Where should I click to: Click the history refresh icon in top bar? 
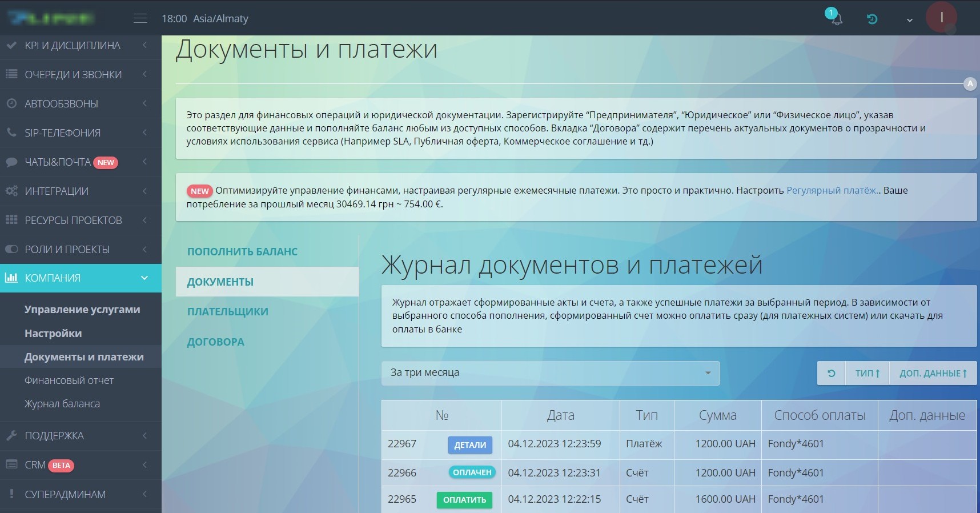(x=872, y=19)
